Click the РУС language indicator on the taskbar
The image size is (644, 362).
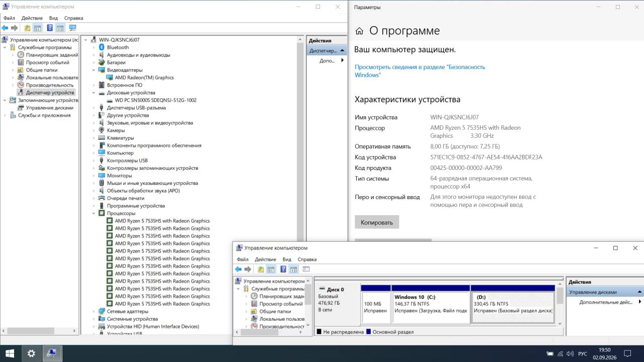coord(583,353)
